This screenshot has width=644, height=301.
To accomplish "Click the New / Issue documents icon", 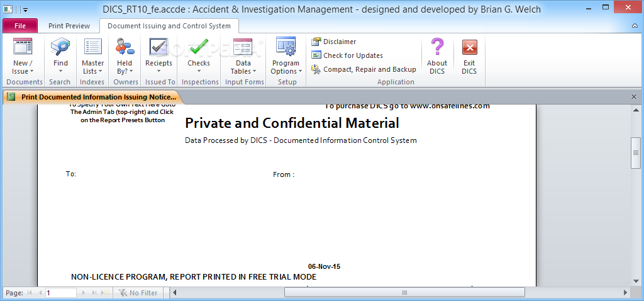I will 23,47.
